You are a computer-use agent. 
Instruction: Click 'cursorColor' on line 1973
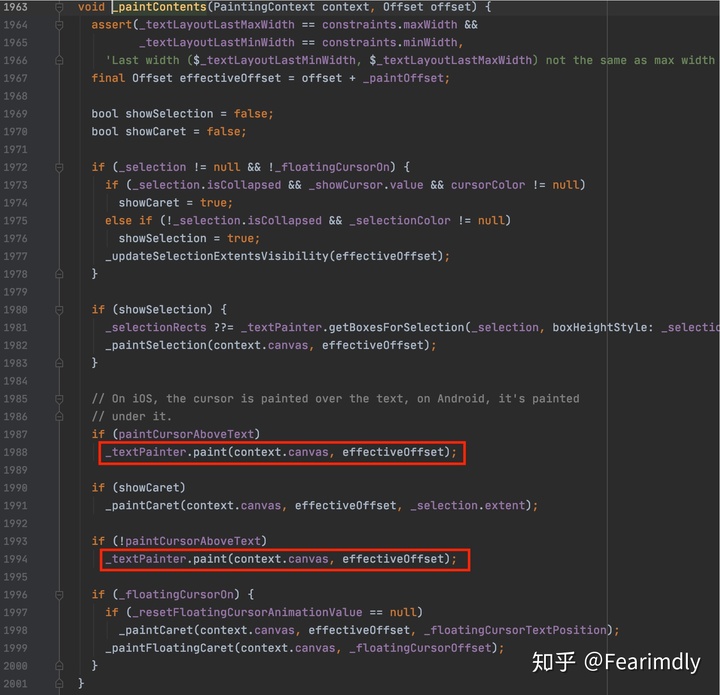point(488,185)
